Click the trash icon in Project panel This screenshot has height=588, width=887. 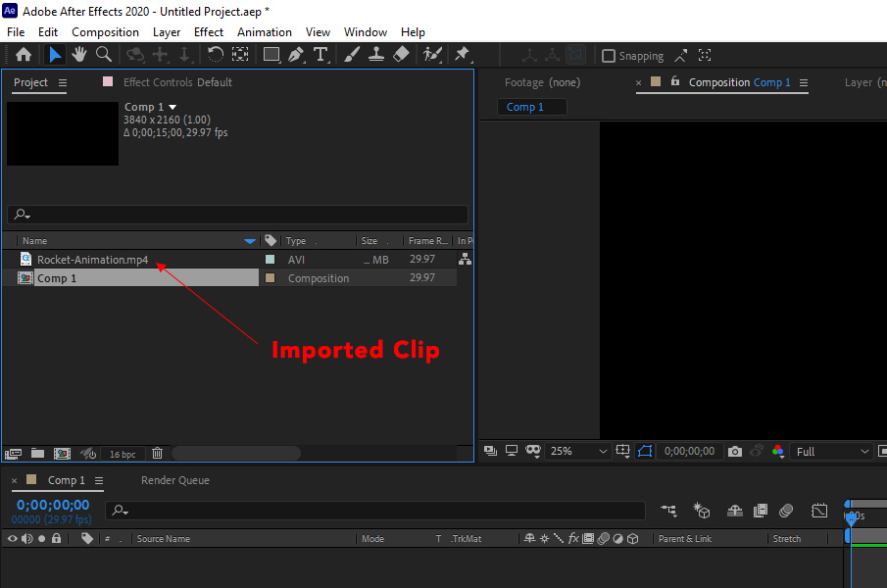tap(157, 453)
